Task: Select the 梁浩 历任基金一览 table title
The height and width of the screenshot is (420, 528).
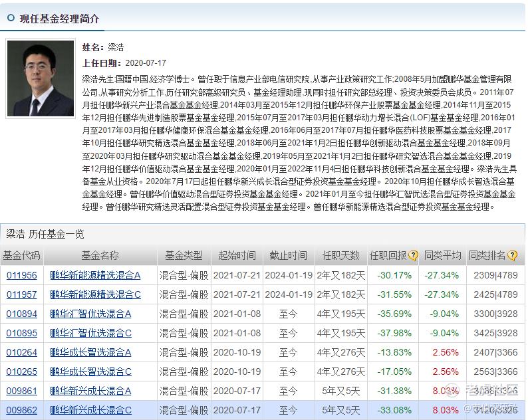Action: click(45, 234)
